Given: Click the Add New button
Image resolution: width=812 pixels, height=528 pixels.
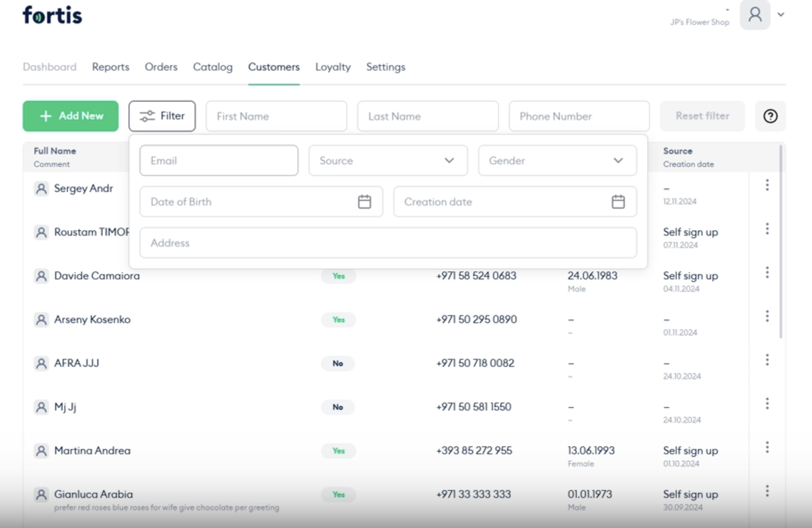Looking at the screenshot, I should click(x=71, y=116).
